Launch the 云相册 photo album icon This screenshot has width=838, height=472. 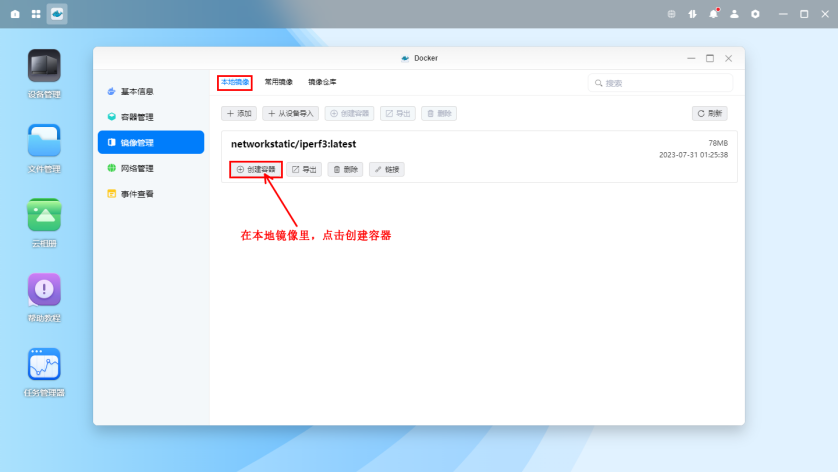coord(44,215)
